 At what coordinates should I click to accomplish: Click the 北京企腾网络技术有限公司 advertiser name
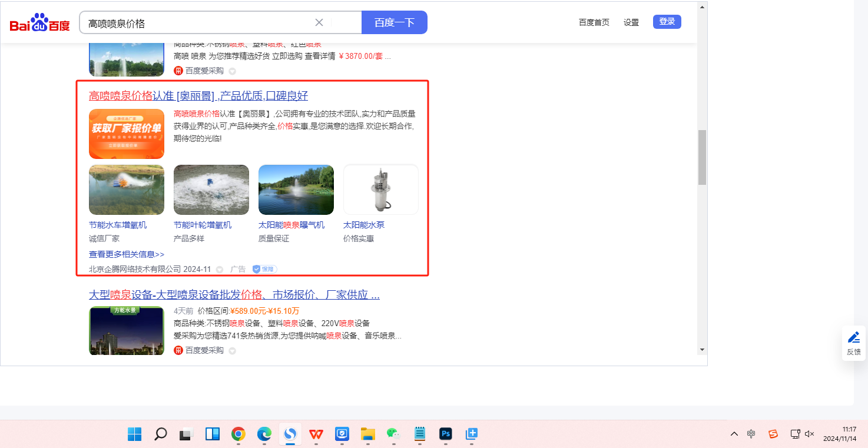[x=135, y=269]
